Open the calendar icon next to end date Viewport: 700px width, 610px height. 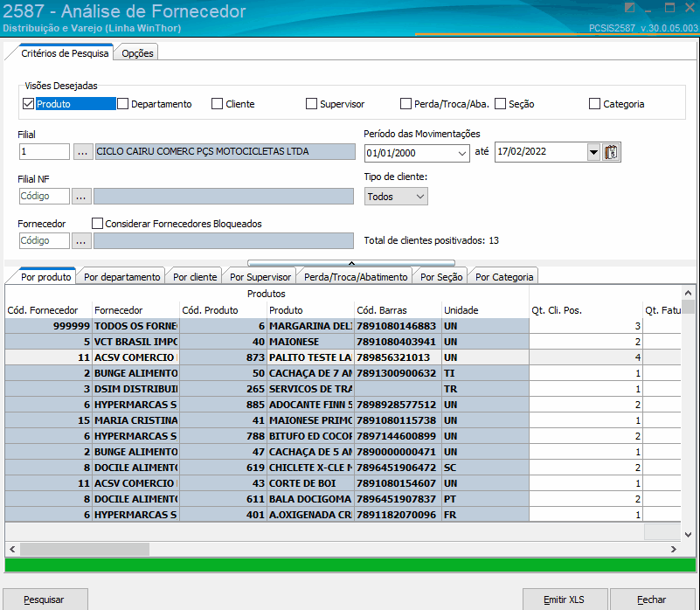611,152
